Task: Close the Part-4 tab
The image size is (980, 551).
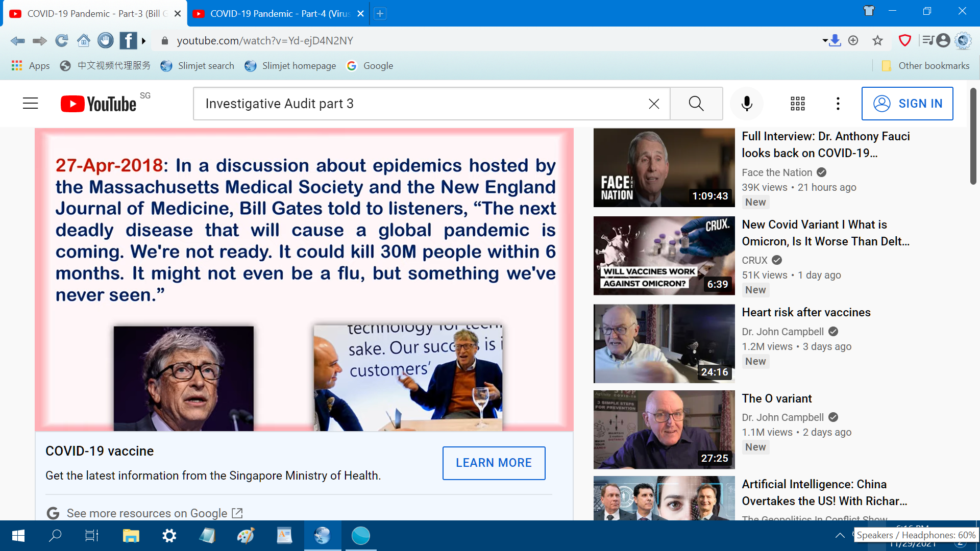Action: coord(360,14)
